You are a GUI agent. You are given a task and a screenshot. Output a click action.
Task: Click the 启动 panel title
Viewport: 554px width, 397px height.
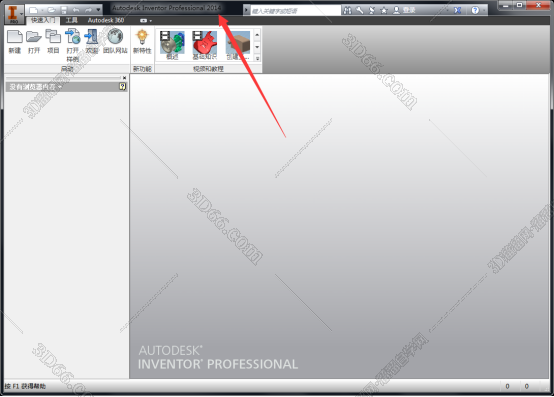[67, 69]
